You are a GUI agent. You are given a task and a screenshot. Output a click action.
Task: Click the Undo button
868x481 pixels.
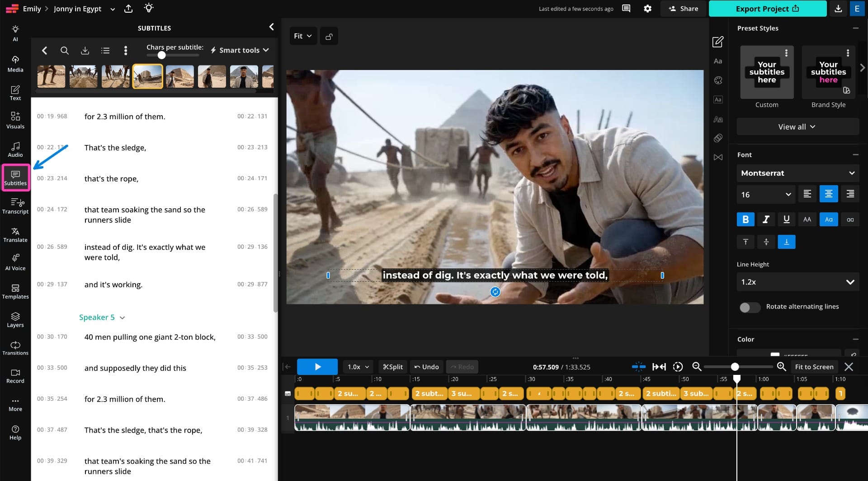coord(427,367)
